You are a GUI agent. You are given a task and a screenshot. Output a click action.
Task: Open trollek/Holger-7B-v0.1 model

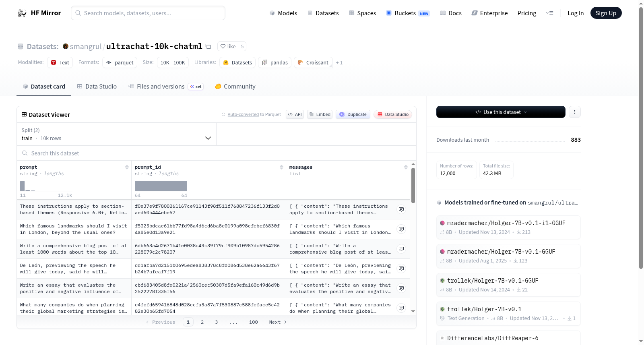(x=508, y=313)
